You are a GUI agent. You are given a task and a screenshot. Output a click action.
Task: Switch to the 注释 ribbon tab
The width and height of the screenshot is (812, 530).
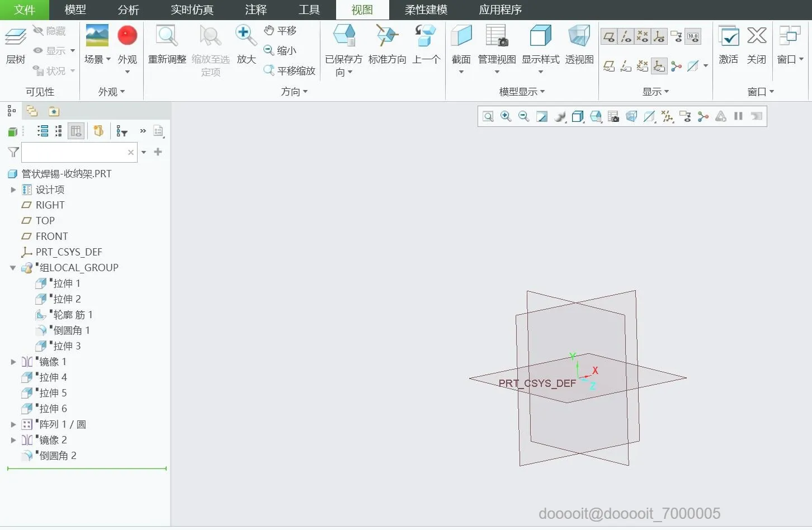256,10
